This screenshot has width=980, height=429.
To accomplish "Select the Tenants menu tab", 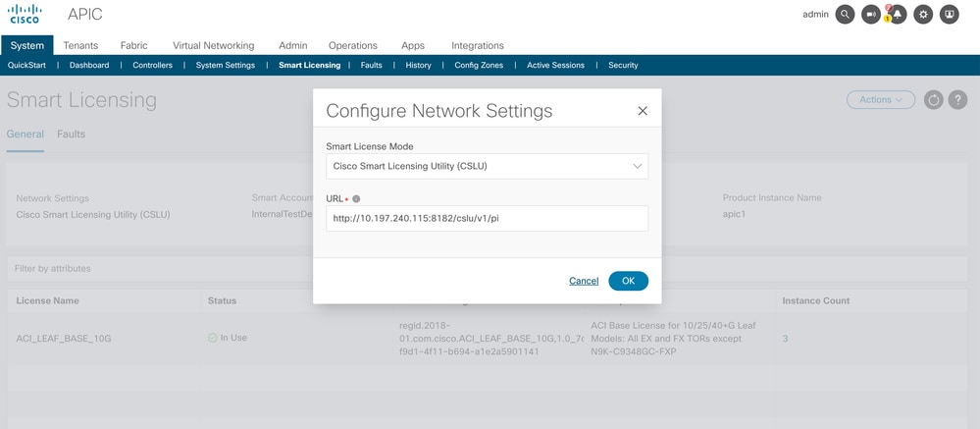I will coord(80,46).
